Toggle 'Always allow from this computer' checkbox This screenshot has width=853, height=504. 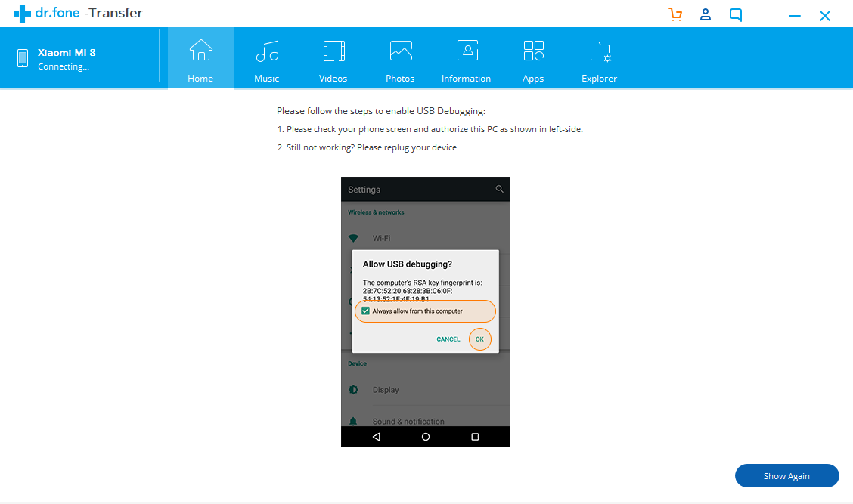[366, 311]
